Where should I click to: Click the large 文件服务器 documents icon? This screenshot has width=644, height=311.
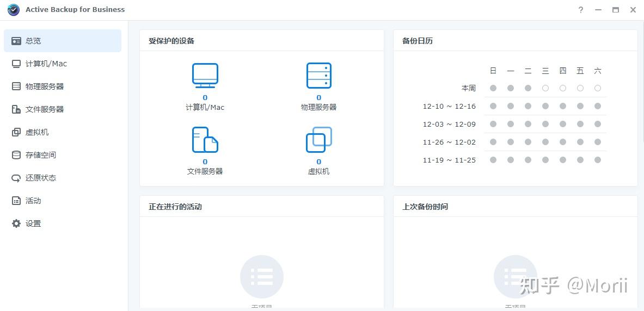point(205,140)
